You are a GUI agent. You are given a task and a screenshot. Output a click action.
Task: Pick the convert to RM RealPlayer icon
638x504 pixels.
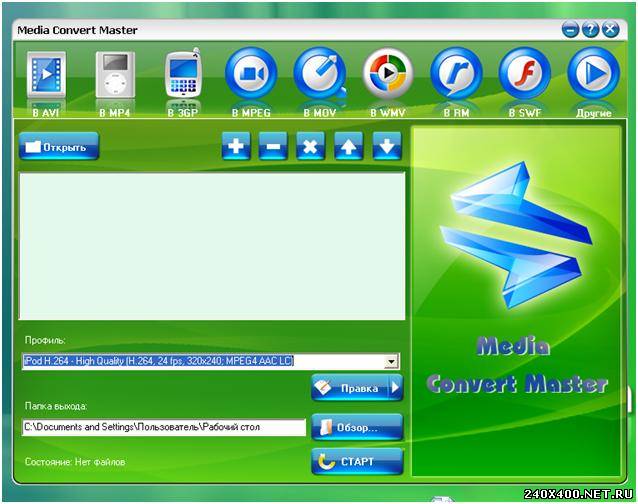tap(456, 73)
